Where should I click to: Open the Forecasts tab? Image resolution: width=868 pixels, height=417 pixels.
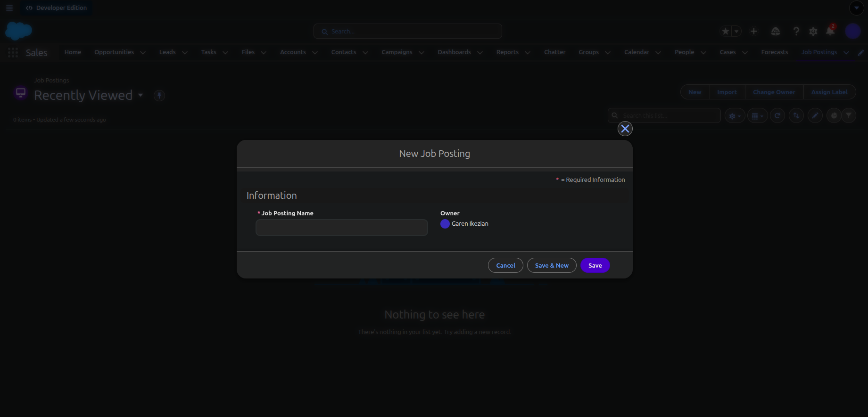tap(774, 52)
